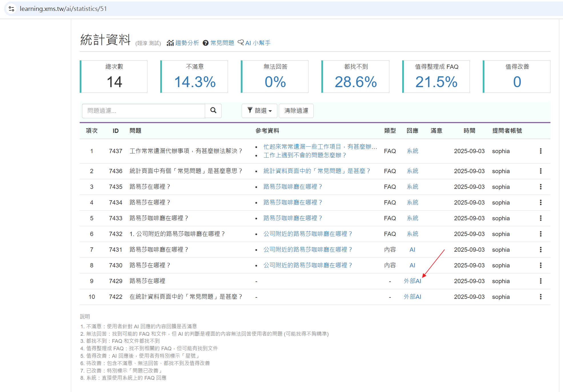Screen dimensions: 563x392
Task: Select the 都找不到 28.6% stat card
Action: [x=355, y=77]
